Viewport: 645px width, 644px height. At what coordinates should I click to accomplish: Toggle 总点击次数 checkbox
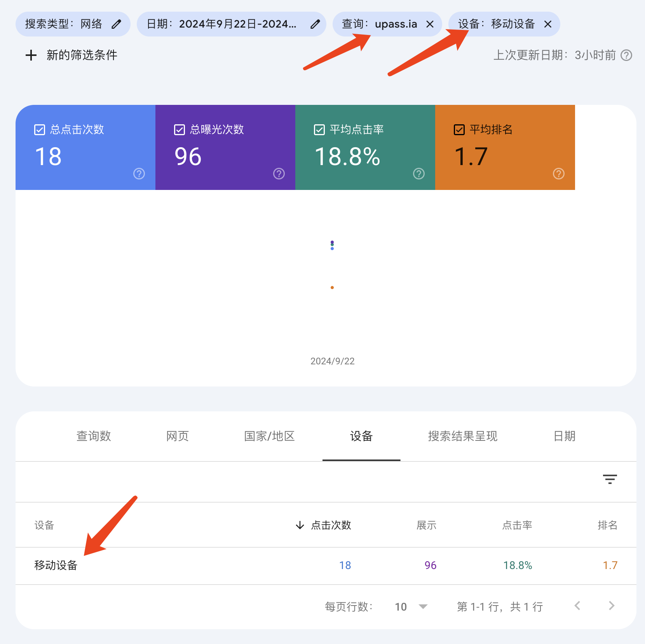[x=40, y=130]
